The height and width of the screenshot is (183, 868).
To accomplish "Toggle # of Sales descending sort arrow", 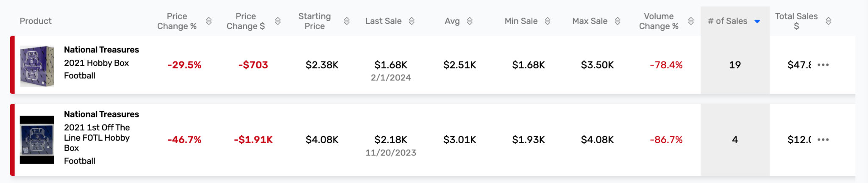I will [x=757, y=22].
